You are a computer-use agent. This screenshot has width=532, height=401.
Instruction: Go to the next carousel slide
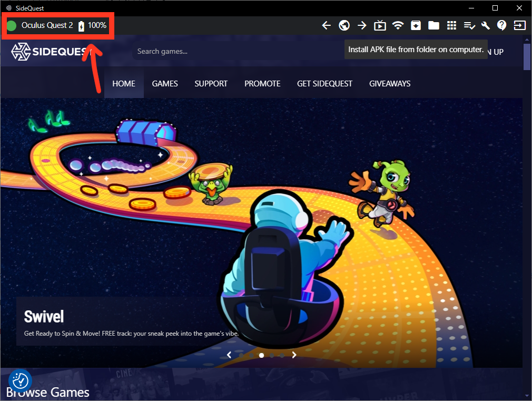point(294,355)
